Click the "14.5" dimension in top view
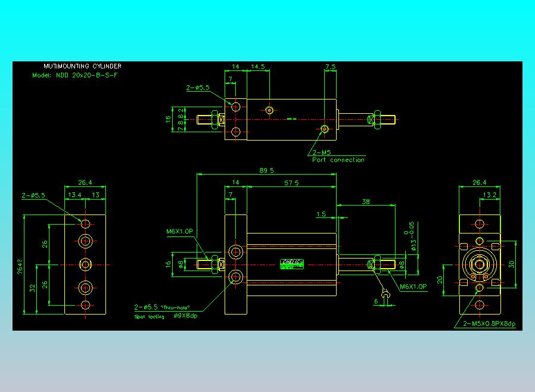 [x=258, y=67]
